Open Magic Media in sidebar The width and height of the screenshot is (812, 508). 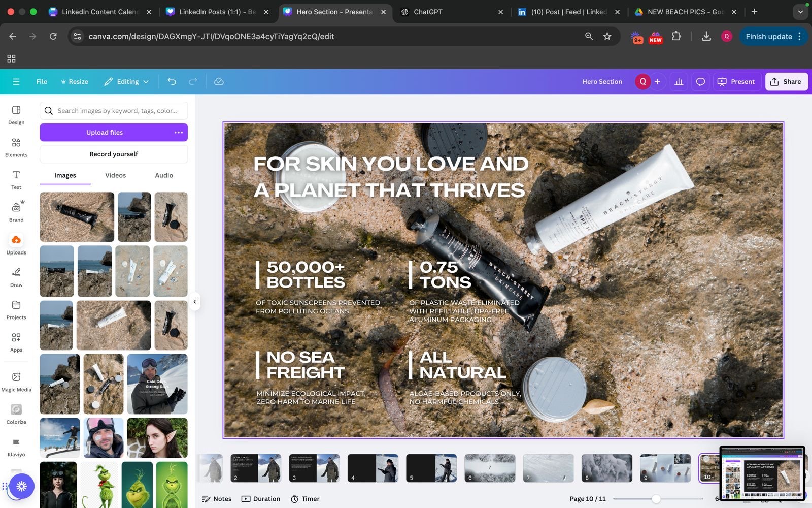[16, 382]
